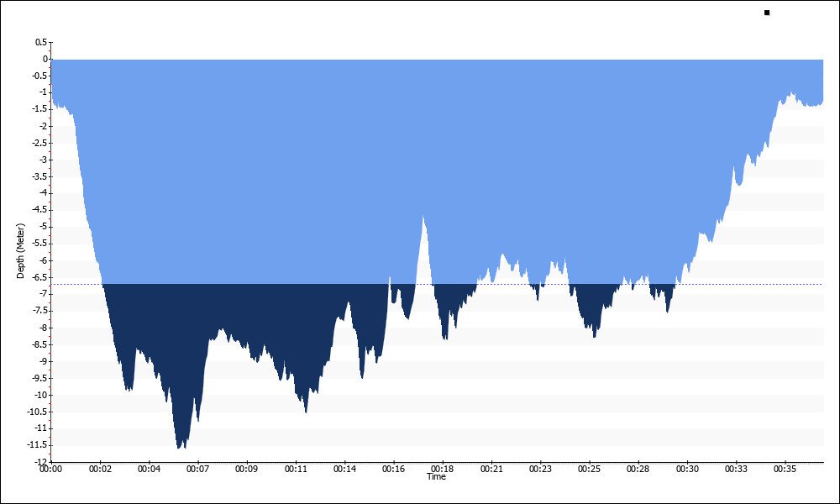
Task: Click the -12 depth axis label
Action: (x=40, y=462)
